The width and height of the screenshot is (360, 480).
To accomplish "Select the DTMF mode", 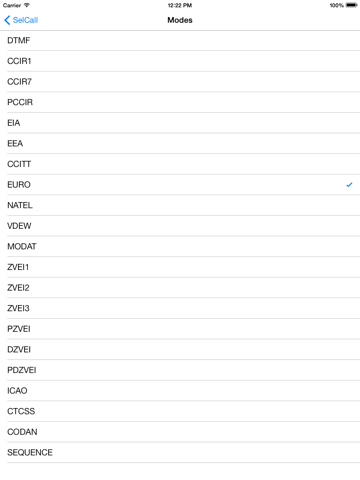I will (x=180, y=41).
